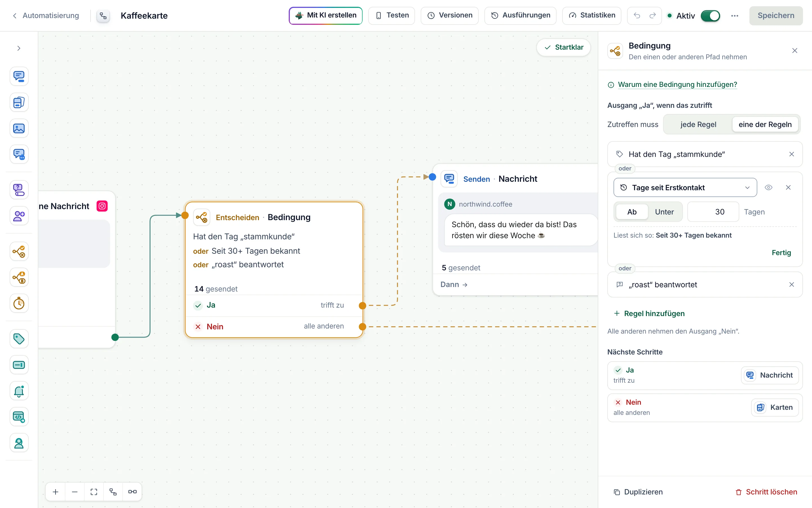Screen dimensions: 812x508
Task: Add a timer delay step from the sidebar
Action: [x=19, y=303]
